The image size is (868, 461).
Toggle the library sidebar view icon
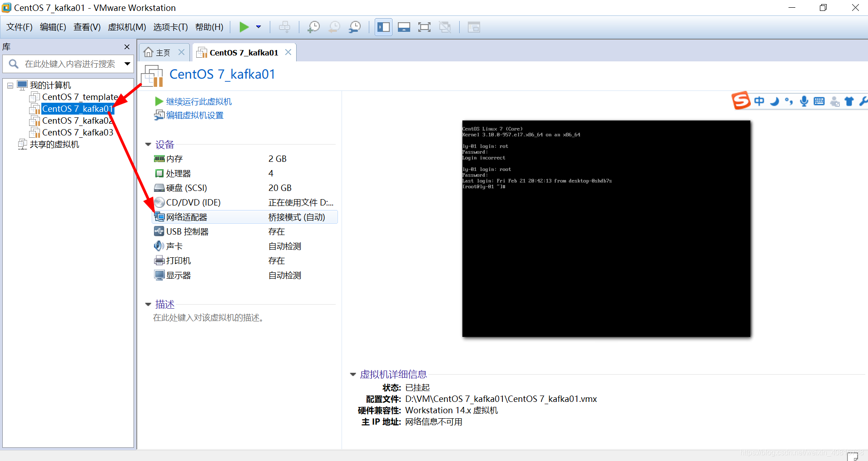tap(384, 27)
